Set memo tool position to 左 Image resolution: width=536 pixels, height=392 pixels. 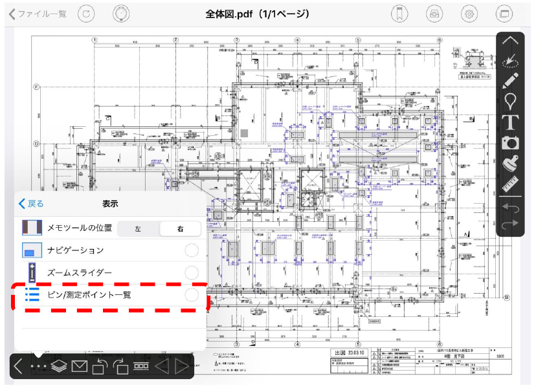[139, 228]
